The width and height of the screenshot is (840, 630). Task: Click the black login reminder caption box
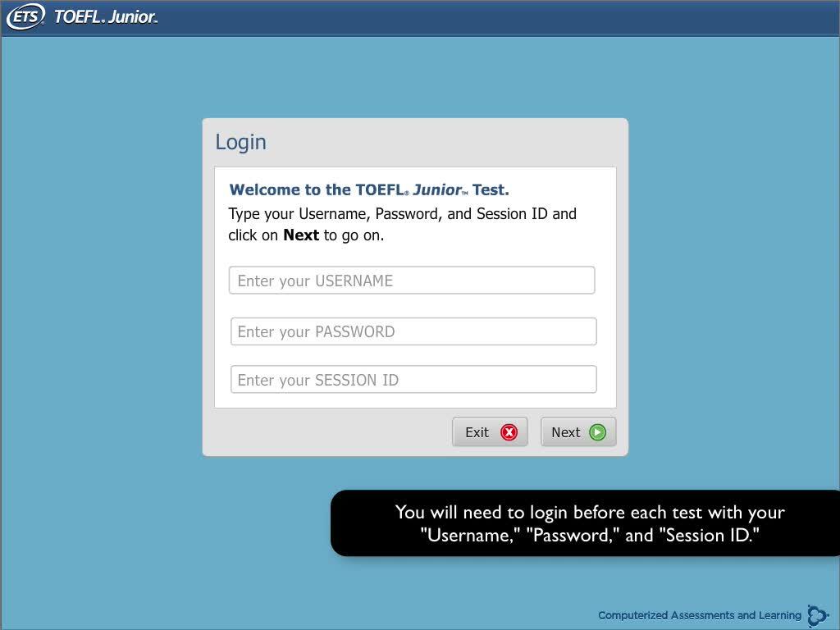coord(585,523)
